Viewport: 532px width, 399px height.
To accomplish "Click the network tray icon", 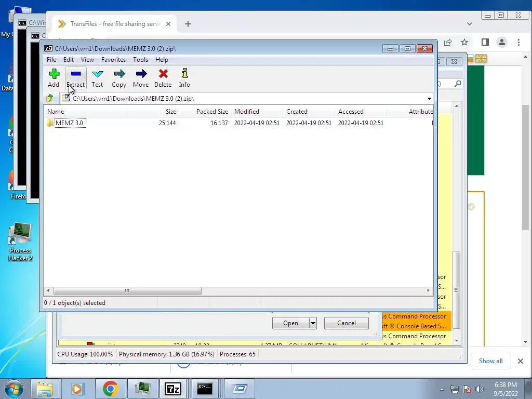I will pos(455,389).
